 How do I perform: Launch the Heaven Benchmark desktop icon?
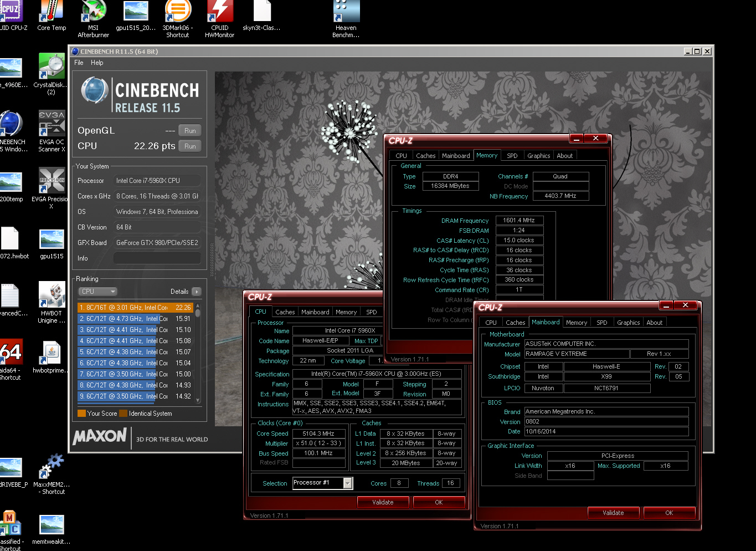(346, 18)
